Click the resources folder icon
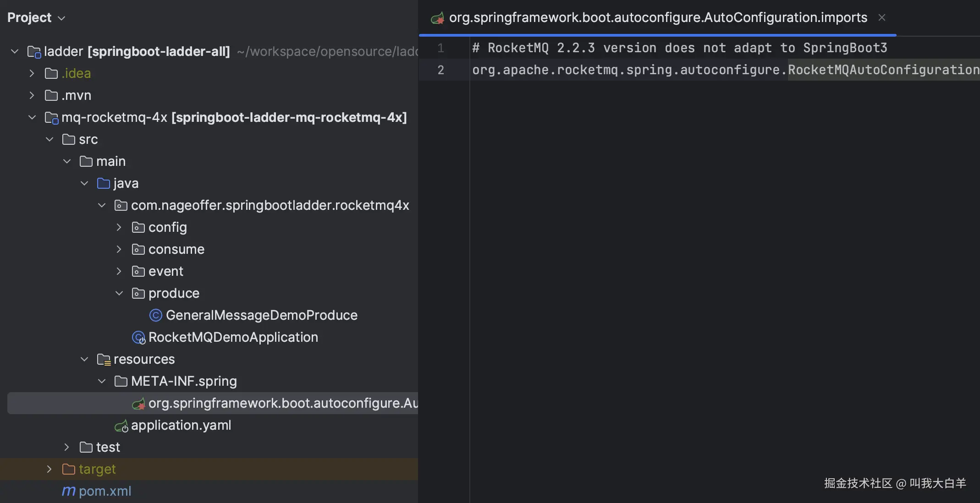The width and height of the screenshot is (980, 503). pos(104,360)
